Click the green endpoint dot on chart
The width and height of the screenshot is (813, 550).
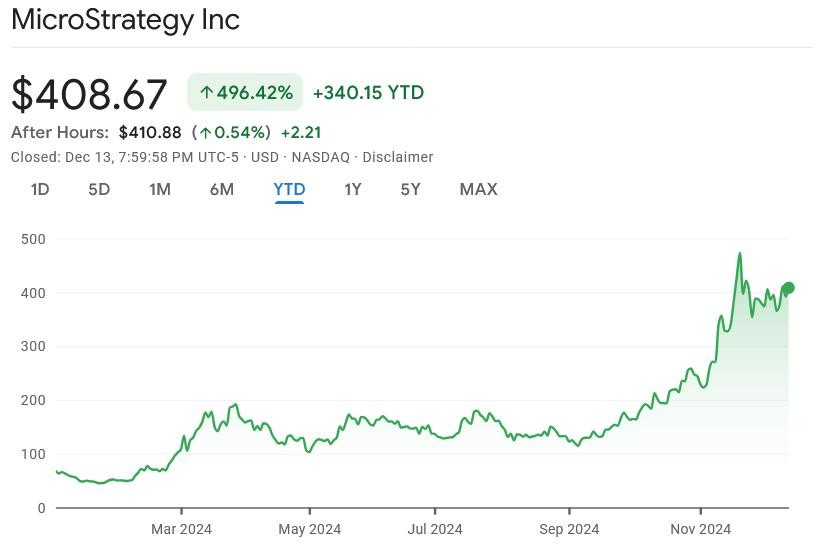point(788,288)
